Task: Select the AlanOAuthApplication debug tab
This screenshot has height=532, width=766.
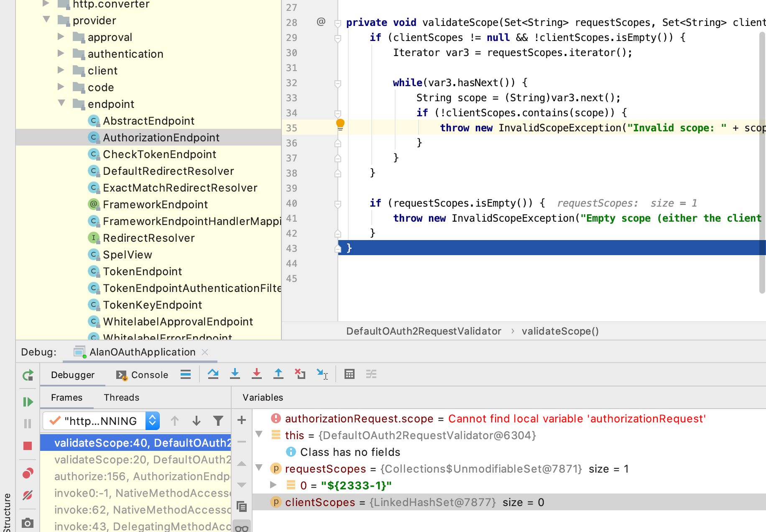Action: [x=142, y=352]
